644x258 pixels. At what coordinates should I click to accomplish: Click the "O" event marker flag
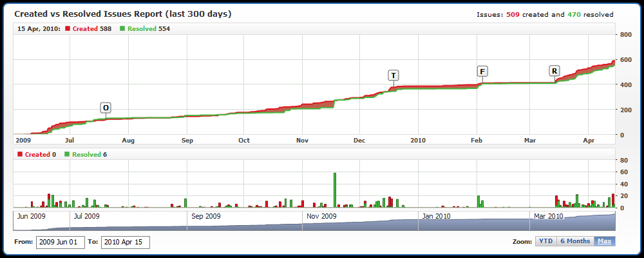click(x=106, y=108)
